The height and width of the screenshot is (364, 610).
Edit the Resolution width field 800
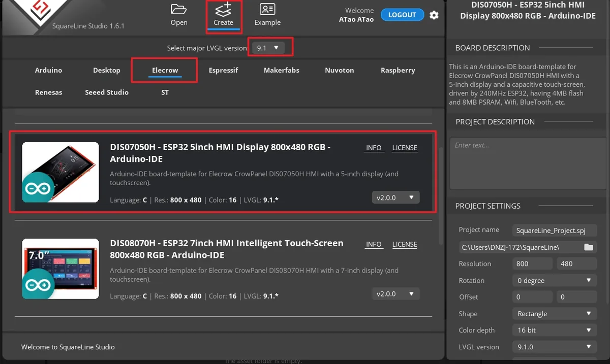(x=532, y=264)
